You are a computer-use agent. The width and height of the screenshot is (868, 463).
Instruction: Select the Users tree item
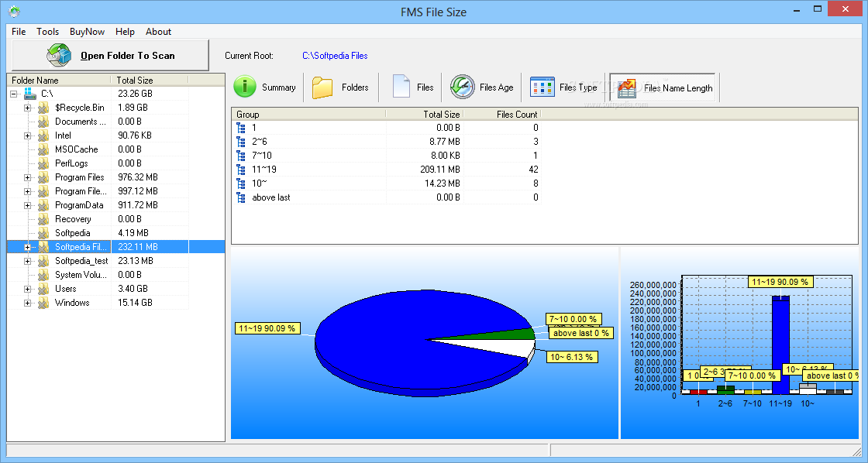click(65, 289)
